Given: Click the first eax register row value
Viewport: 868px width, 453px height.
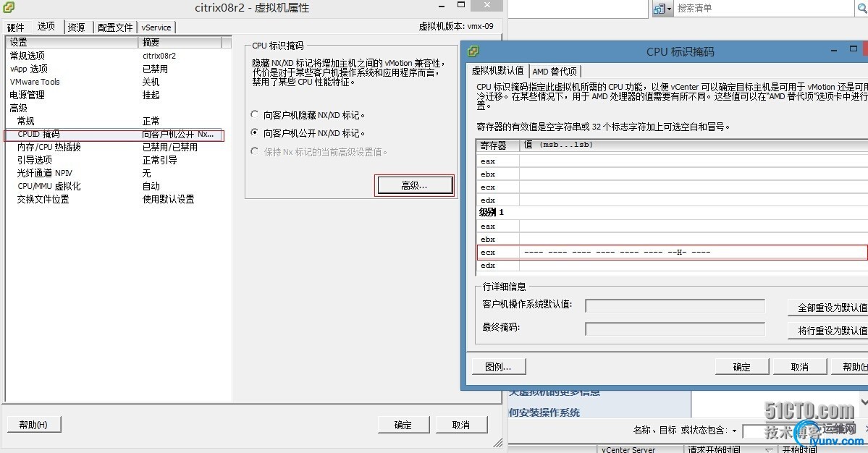Looking at the screenshot, I should 693,161.
